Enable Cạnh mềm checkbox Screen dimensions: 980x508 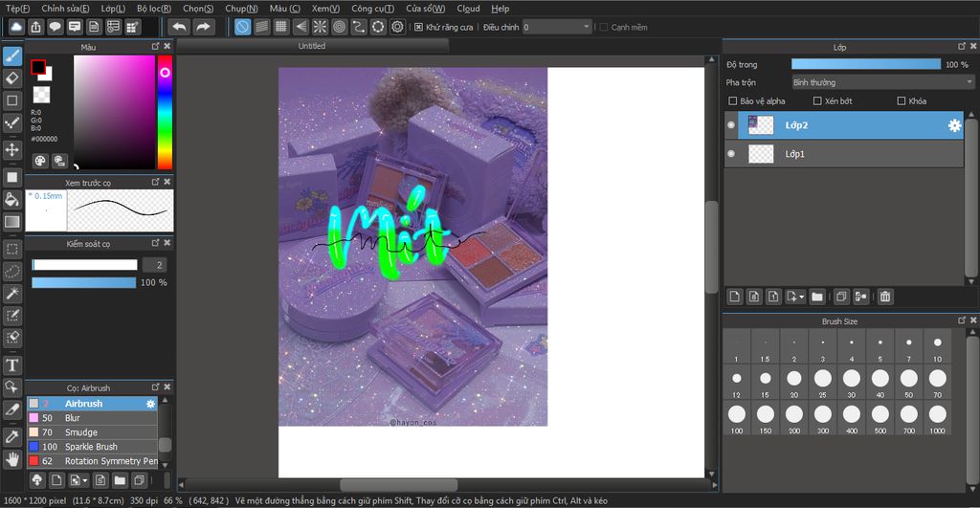click(603, 27)
